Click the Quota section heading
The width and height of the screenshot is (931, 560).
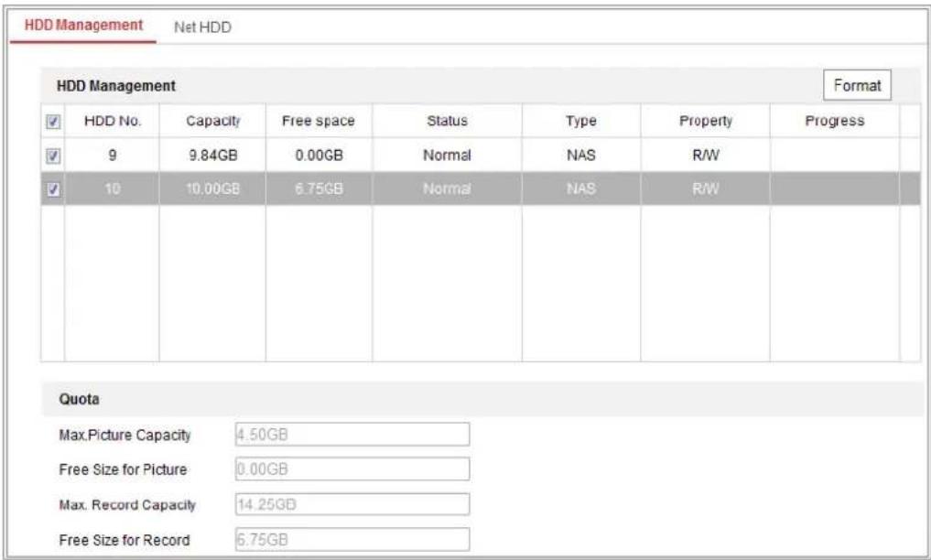79,399
